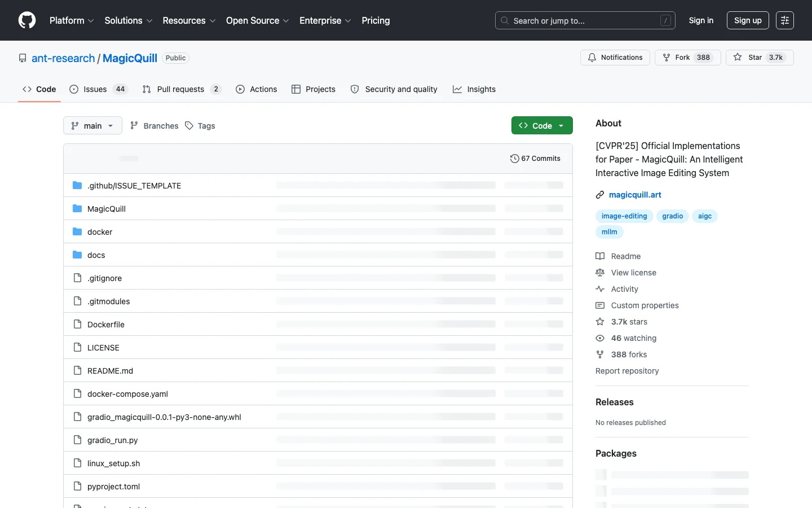
Task: Open the Packages section heading
Action: [x=616, y=453]
